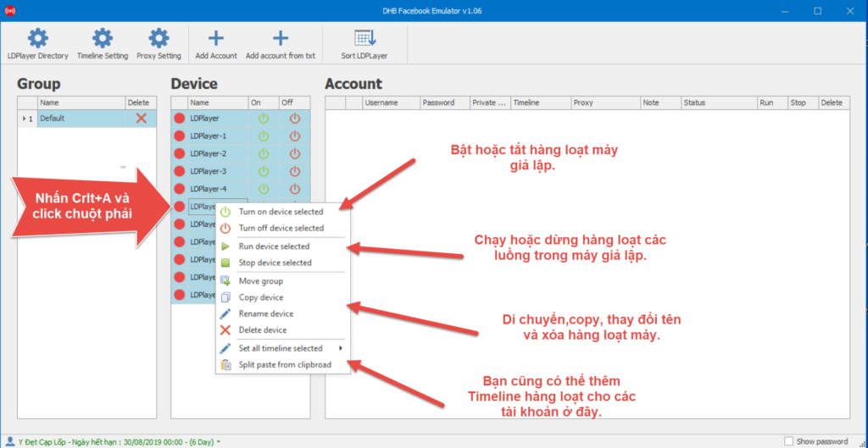Click the Add Account plus icon
Image resolution: width=868 pixels, height=448 pixels.
pyautogui.click(x=216, y=38)
